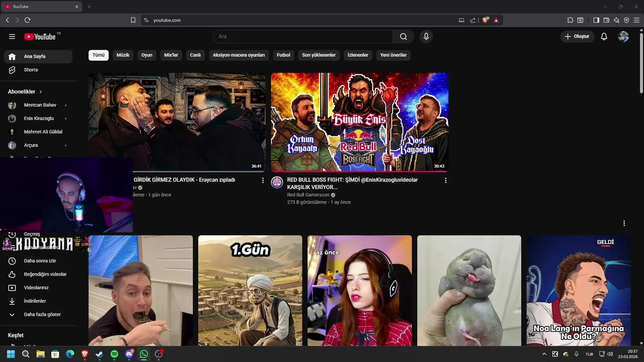Open the YouTube hamburger guide menu
Image resolution: width=644 pixels, height=362 pixels.
click(12, 37)
